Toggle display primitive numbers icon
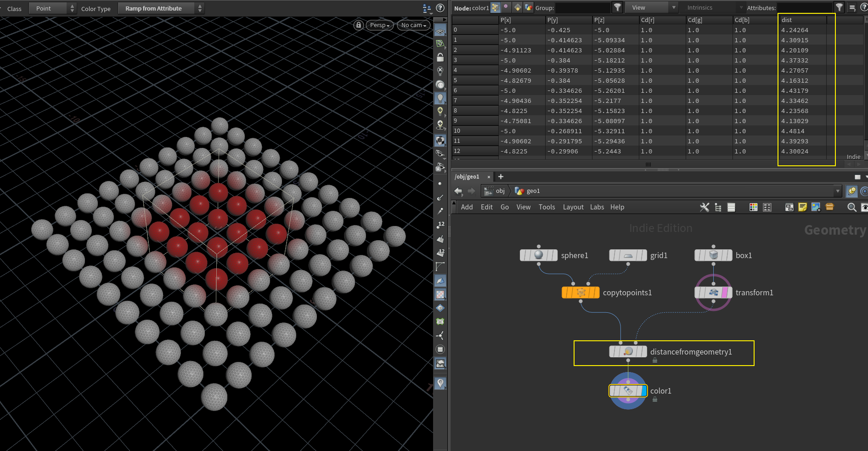Image resolution: width=868 pixels, height=451 pixels. (x=440, y=253)
